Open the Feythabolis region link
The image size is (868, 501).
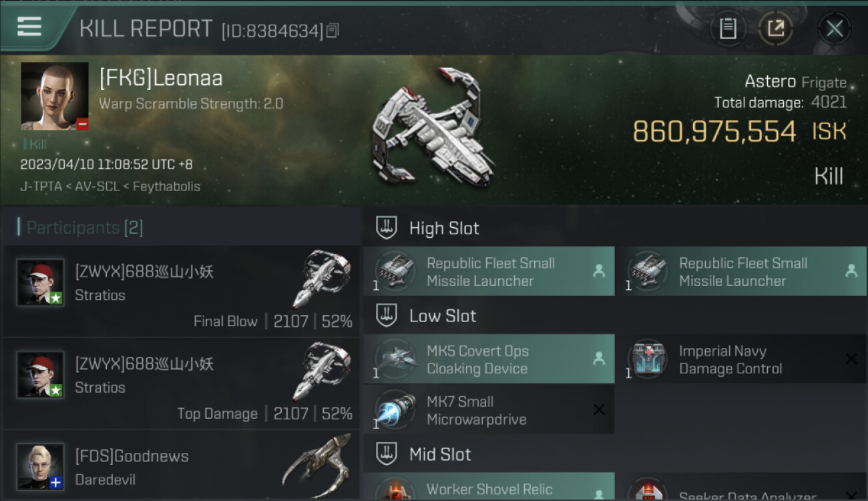(168, 186)
